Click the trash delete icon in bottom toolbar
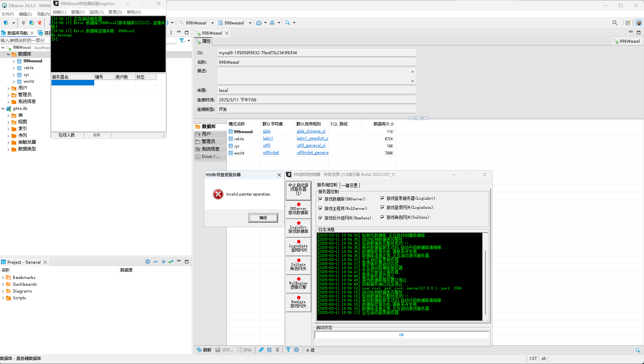644x364 pixels. click(x=277, y=350)
